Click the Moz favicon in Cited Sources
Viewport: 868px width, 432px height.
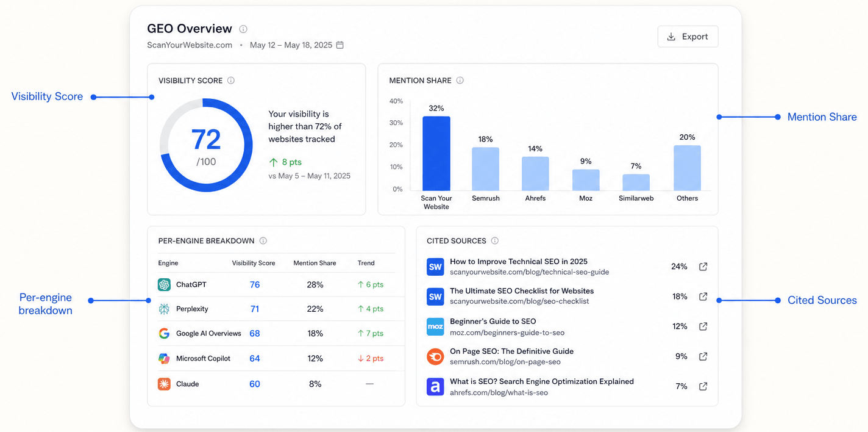pyautogui.click(x=435, y=326)
